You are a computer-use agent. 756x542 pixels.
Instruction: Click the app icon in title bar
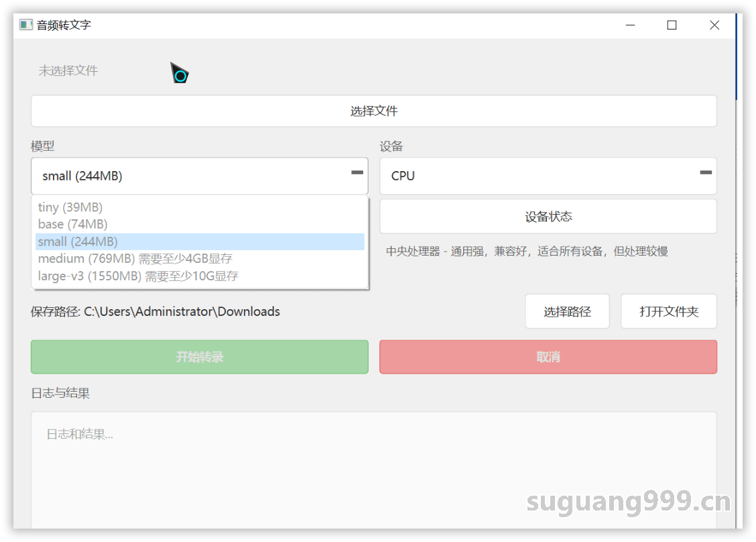pos(26,25)
